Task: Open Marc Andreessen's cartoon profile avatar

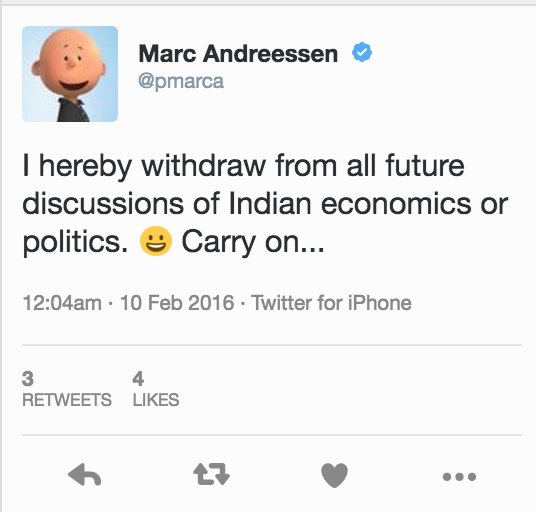Action: click(x=70, y=74)
